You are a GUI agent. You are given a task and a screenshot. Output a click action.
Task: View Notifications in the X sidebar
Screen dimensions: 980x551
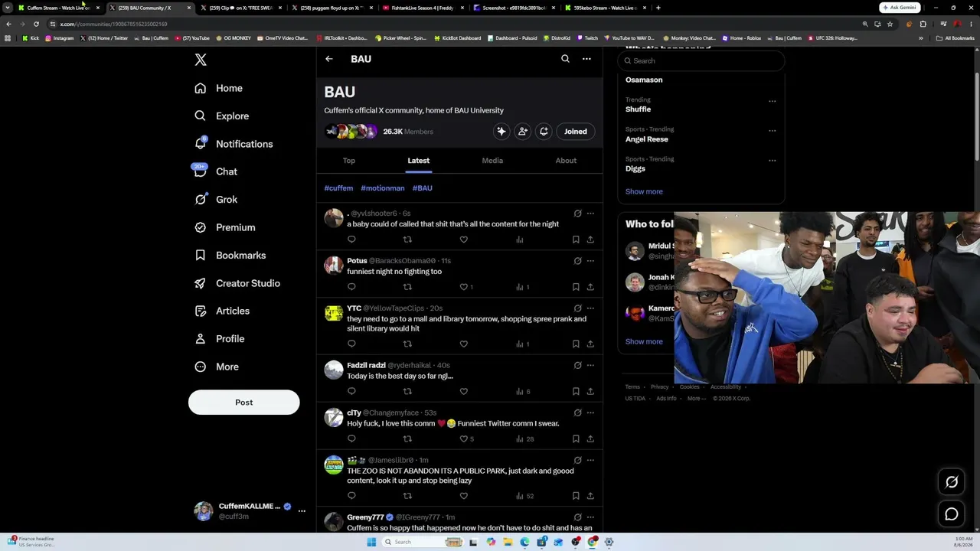pos(234,144)
